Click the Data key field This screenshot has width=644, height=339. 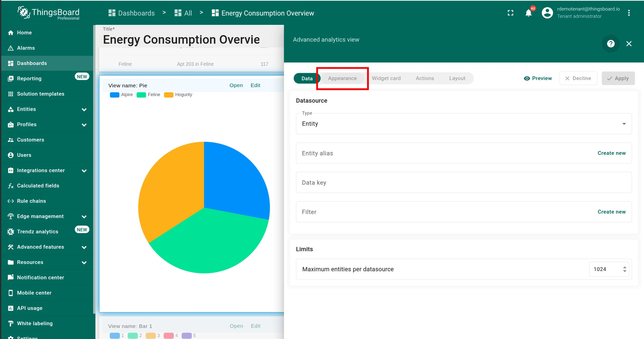point(464,182)
